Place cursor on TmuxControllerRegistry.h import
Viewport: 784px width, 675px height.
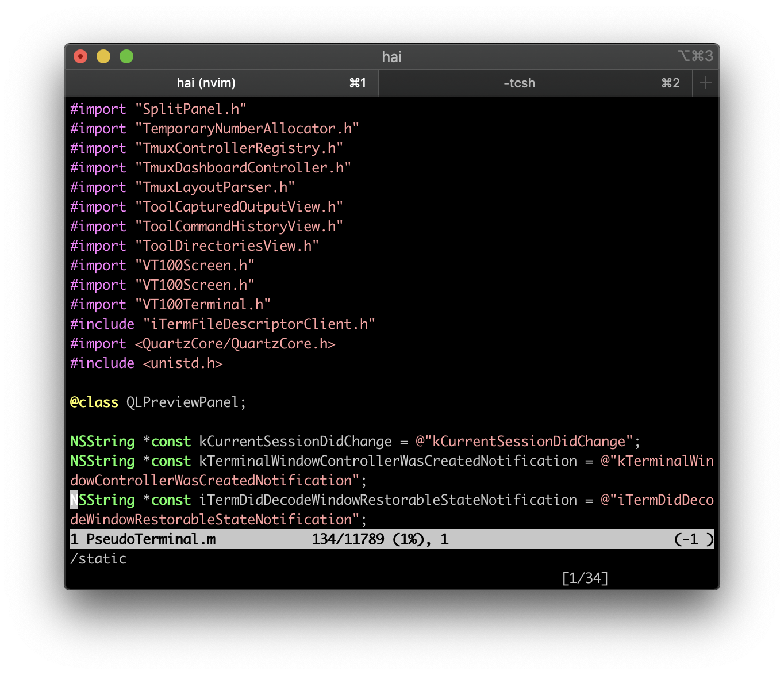coord(239,148)
